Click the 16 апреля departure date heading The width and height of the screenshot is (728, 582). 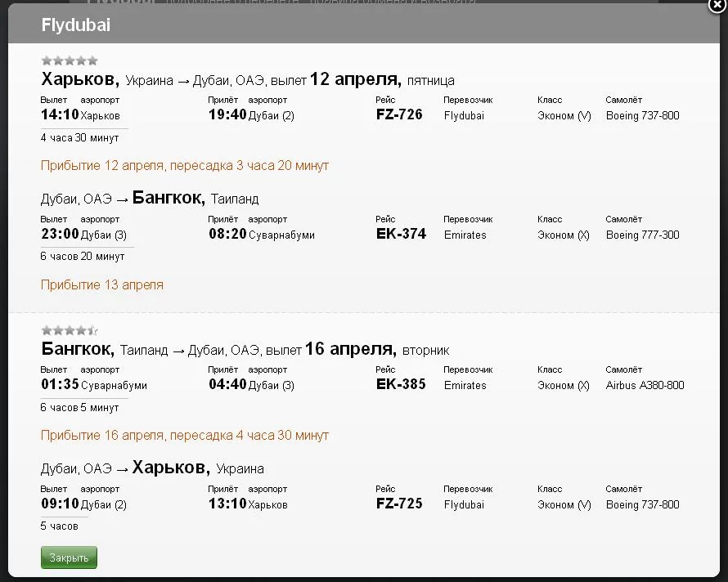[351, 349]
